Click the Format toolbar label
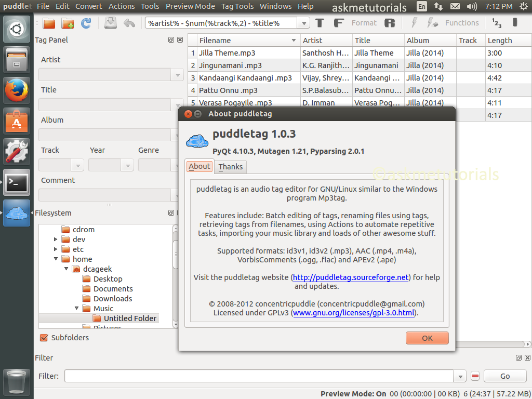The image size is (532, 399). pyautogui.click(x=364, y=23)
